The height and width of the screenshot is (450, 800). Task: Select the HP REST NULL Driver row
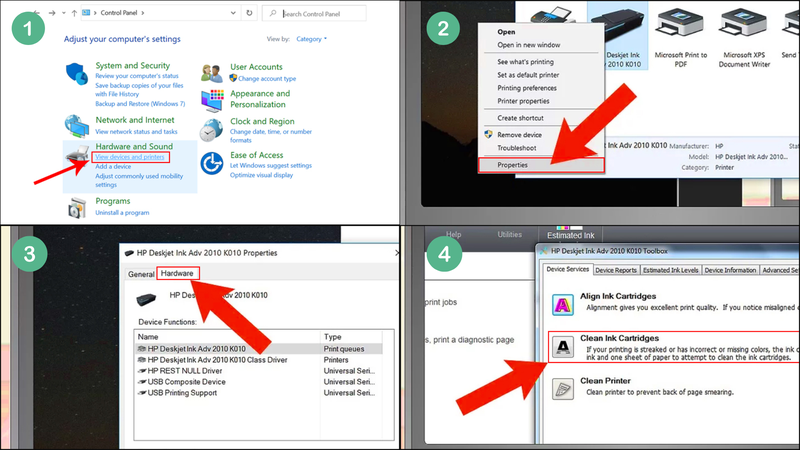click(x=259, y=371)
